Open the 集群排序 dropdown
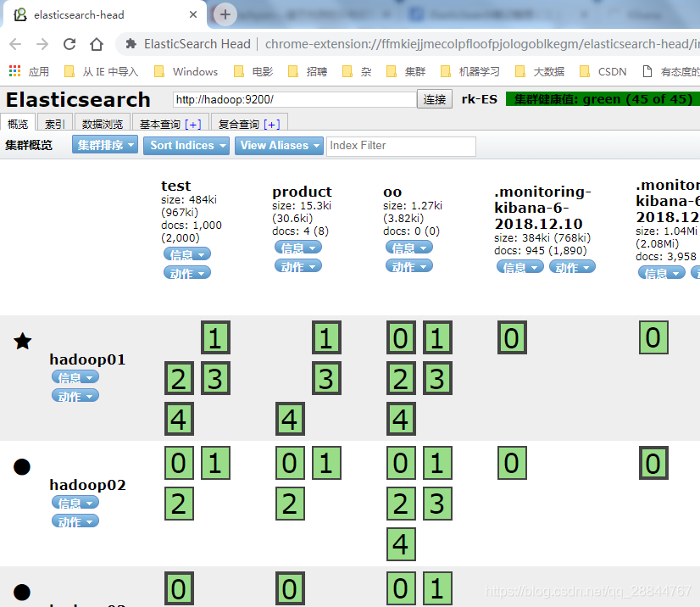The height and width of the screenshot is (607, 700). (105, 145)
